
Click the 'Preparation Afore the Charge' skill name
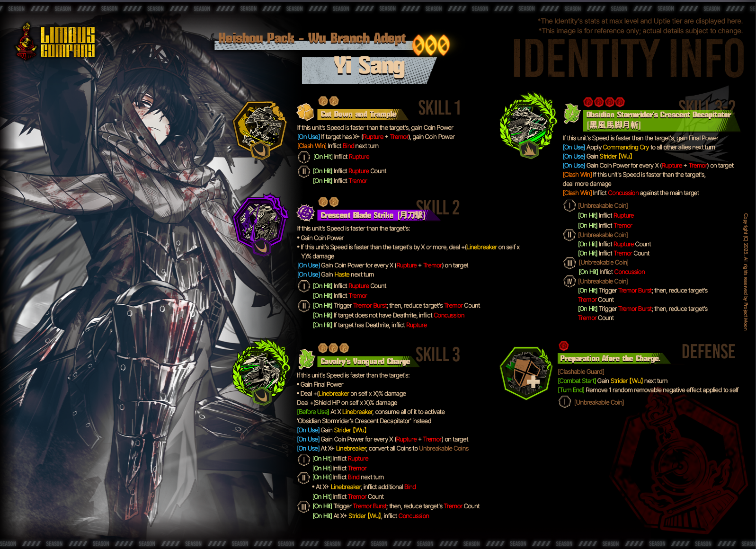[610, 359]
